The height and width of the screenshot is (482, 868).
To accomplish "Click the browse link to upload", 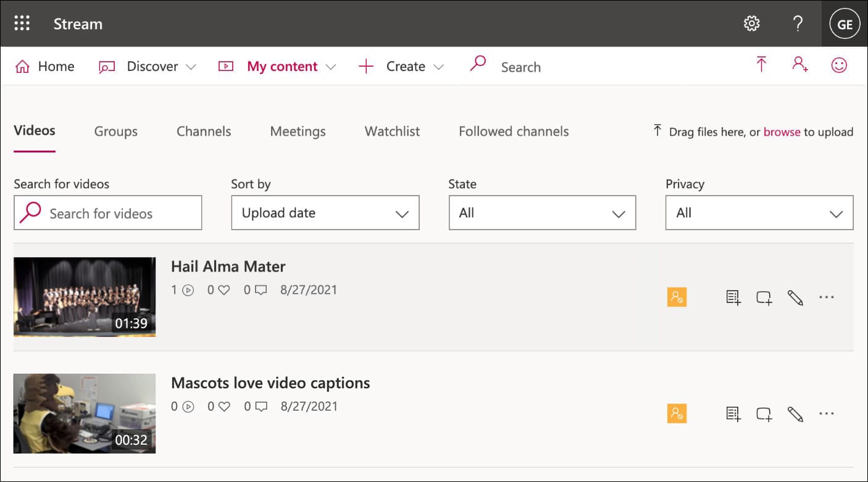I will 782,131.
